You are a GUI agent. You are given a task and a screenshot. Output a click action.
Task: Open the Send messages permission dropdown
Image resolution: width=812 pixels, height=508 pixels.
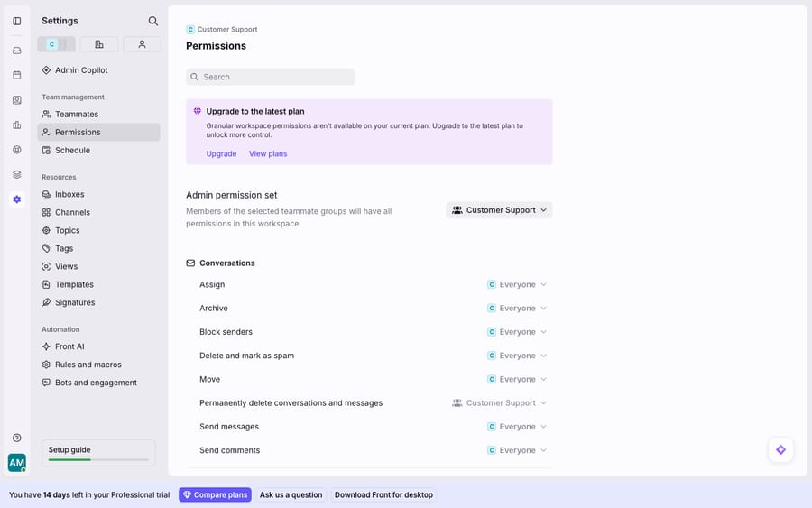(517, 427)
